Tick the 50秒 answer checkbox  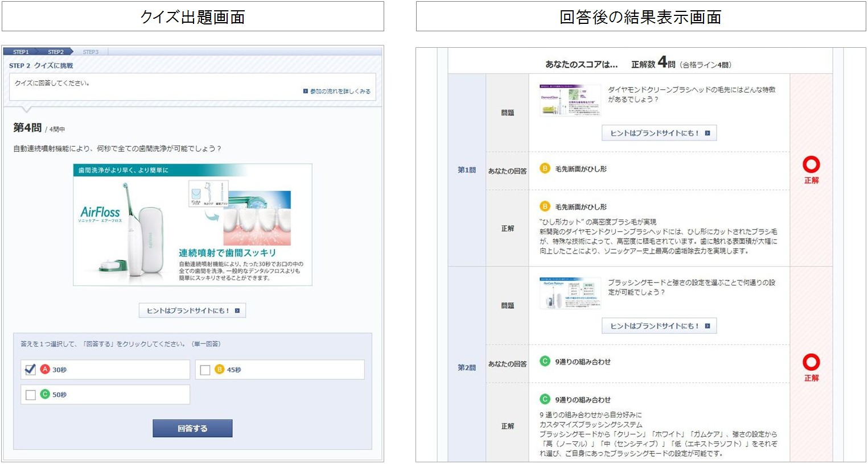(31, 395)
